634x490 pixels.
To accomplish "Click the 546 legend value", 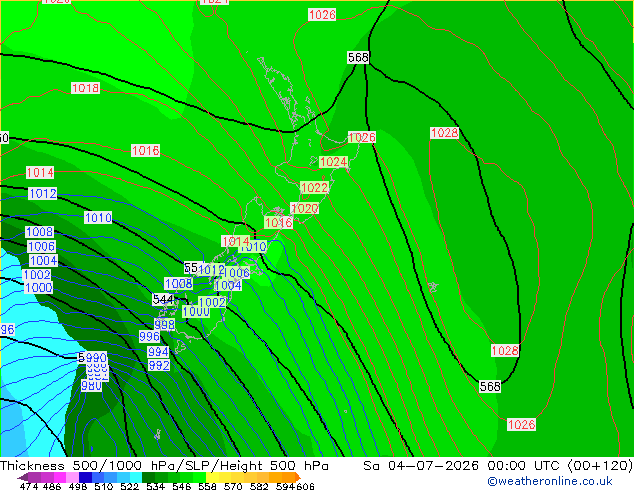I will pos(182,486).
